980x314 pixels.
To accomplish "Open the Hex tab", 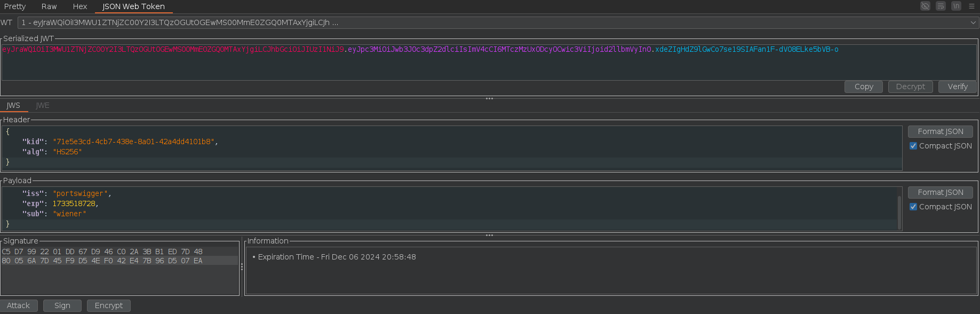I will coord(80,6).
